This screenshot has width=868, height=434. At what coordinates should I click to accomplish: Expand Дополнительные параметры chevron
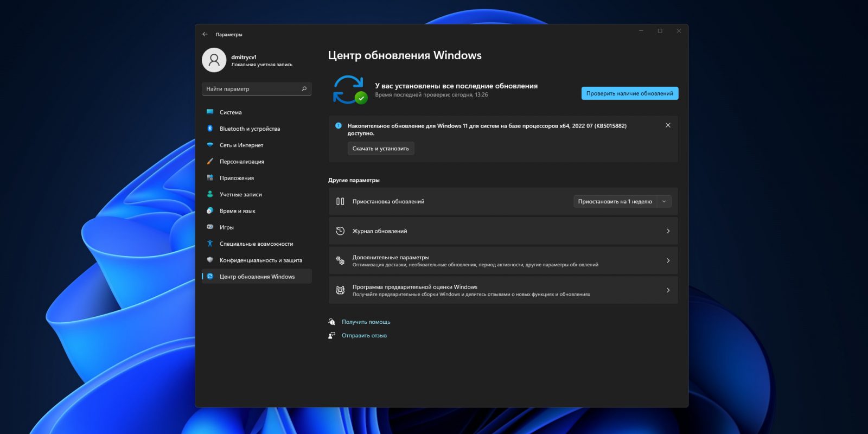668,260
